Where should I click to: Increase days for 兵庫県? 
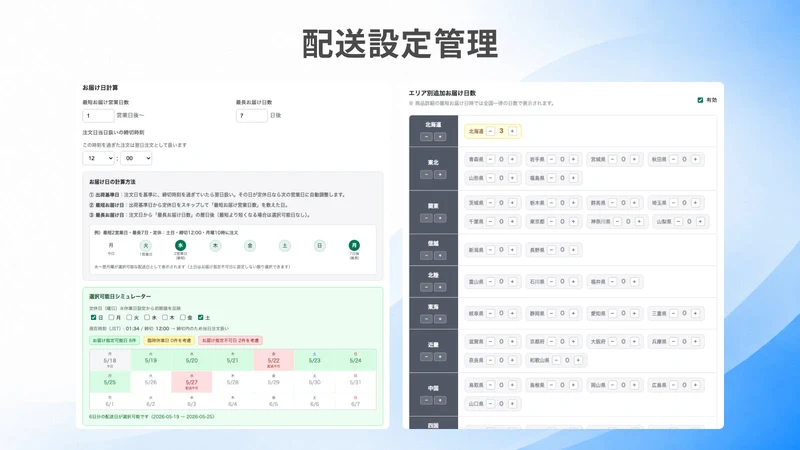tap(695, 341)
